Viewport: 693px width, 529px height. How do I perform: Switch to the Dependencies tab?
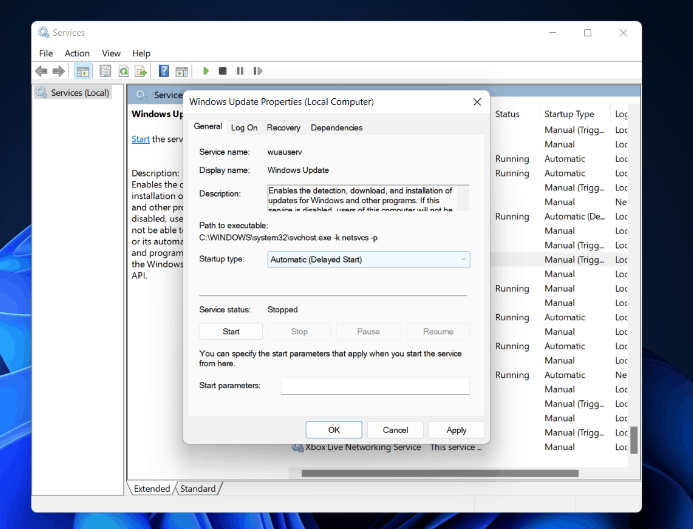336,128
